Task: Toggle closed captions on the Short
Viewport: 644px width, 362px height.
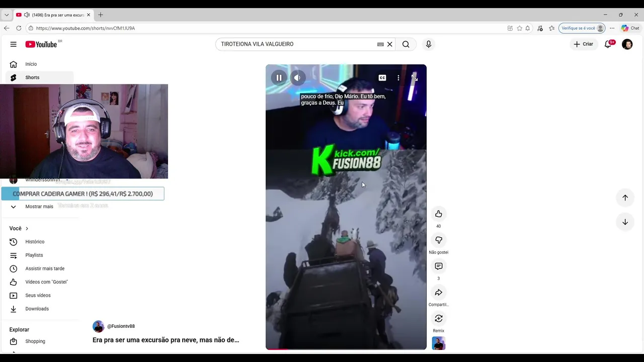Action: point(382,78)
